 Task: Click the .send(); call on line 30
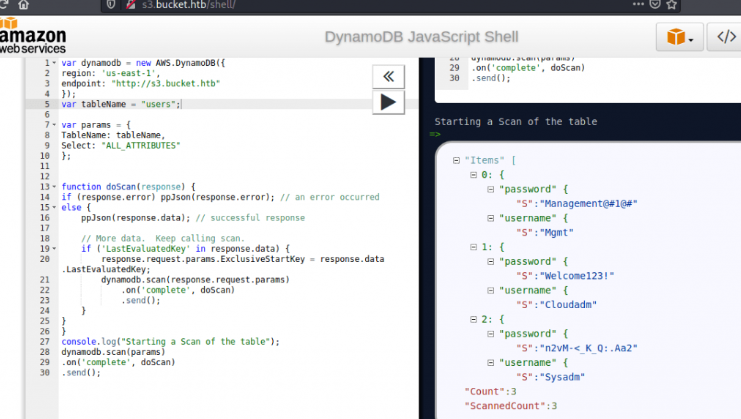click(x=81, y=373)
